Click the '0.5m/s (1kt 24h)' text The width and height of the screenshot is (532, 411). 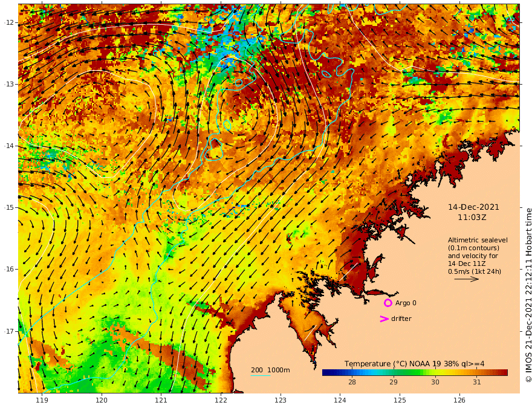[x=475, y=271]
